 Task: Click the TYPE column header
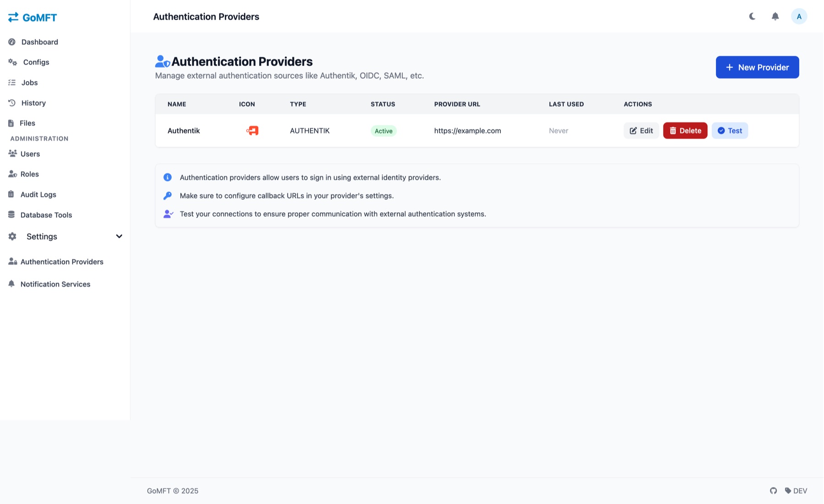point(298,104)
